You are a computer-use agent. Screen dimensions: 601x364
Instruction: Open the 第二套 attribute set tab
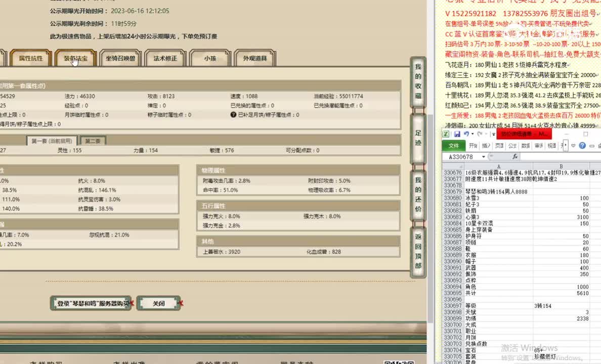pos(93,140)
